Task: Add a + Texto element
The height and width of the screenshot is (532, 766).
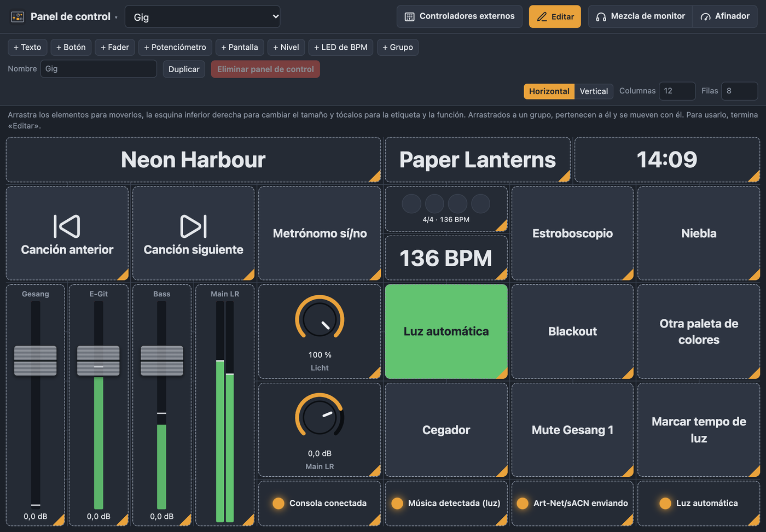Action: click(x=27, y=47)
